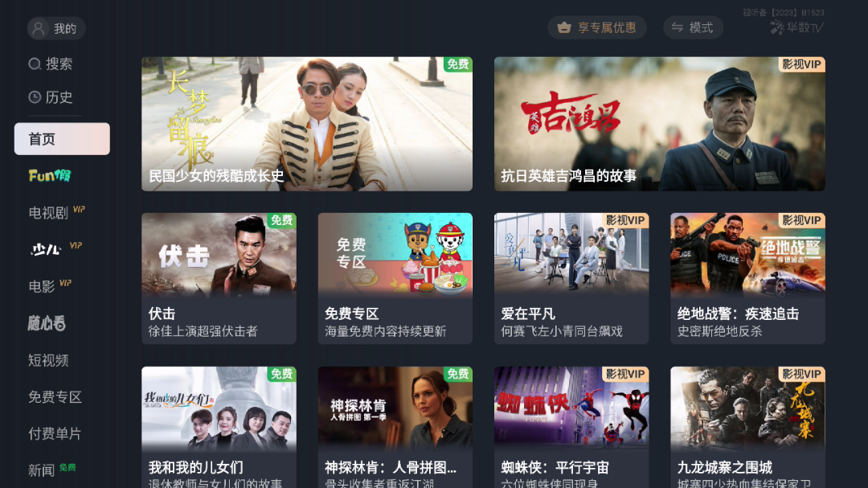
Task: Go to 电视剧 VIP category
Action: [x=56, y=213]
